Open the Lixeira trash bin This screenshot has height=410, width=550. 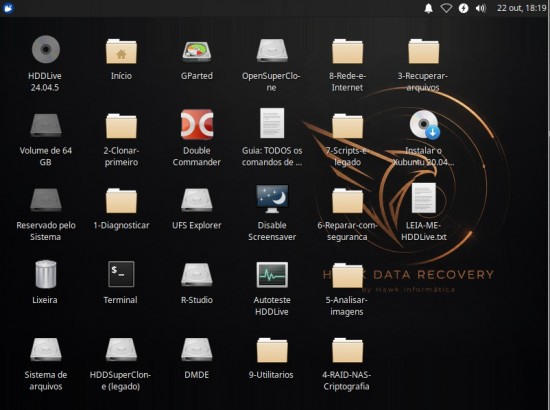point(46,274)
